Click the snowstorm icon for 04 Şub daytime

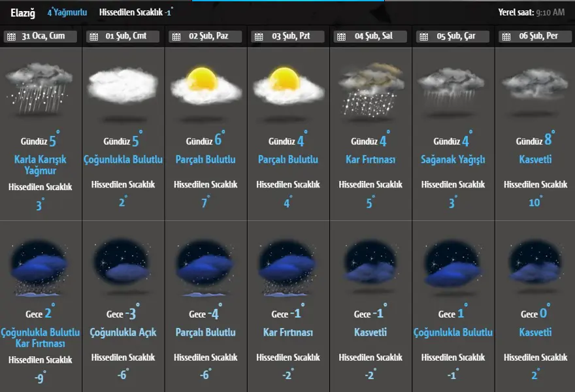[371, 88]
